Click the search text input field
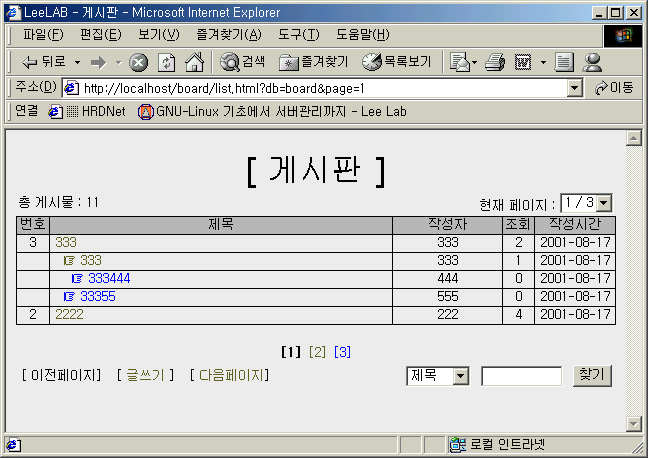The image size is (648, 458). pyautogui.click(x=521, y=376)
